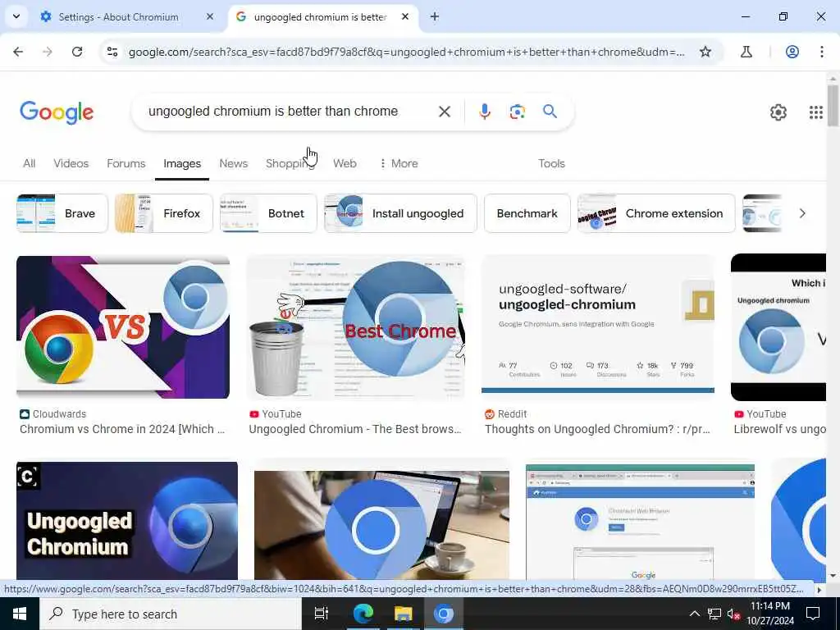
Task: Open the Windows Start menu
Action: click(x=20, y=614)
